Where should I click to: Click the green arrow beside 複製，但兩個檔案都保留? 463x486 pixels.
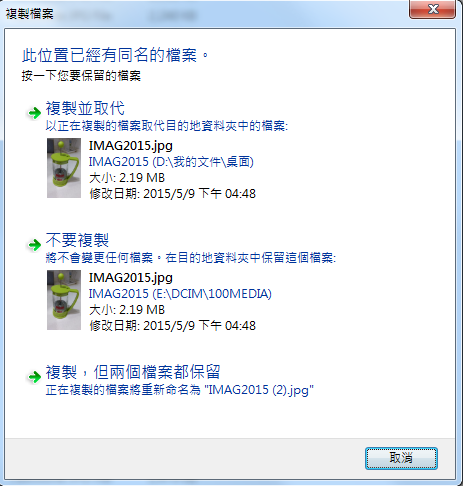(34, 377)
